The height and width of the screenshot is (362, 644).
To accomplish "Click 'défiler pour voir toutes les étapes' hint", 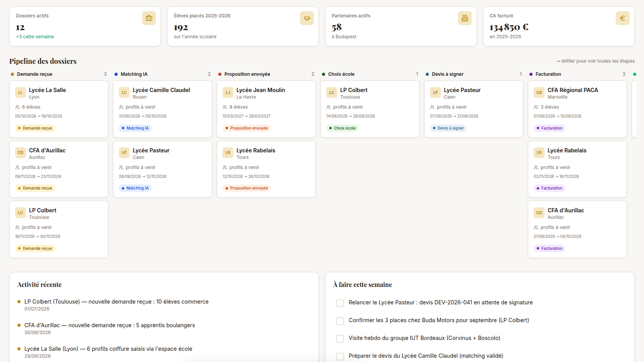I will point(595,61).
